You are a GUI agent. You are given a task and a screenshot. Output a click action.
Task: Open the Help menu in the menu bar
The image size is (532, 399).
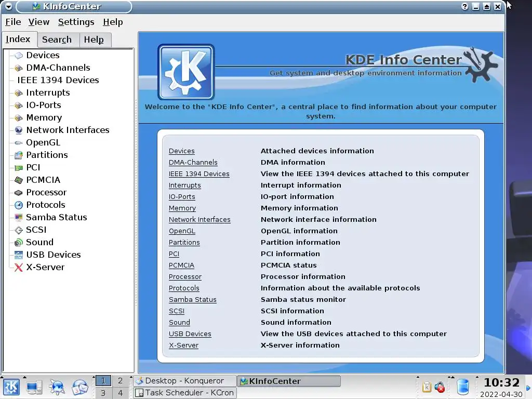(113, 22)
